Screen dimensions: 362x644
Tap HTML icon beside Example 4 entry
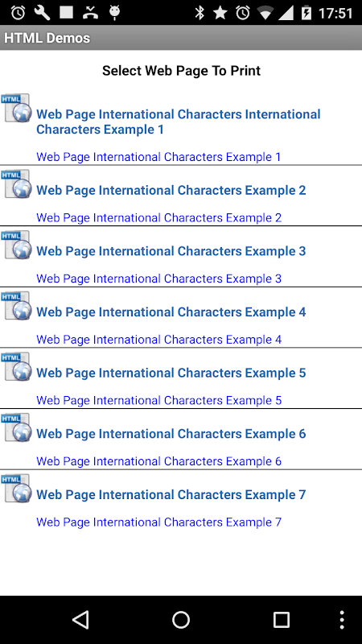pos(16,306)
